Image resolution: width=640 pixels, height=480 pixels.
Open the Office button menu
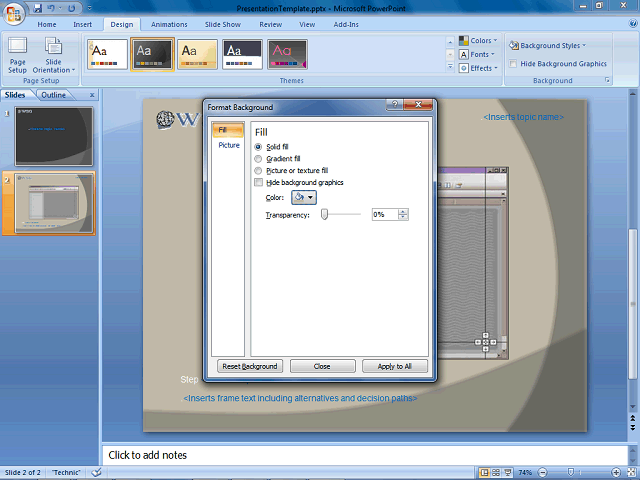point(13,13)
